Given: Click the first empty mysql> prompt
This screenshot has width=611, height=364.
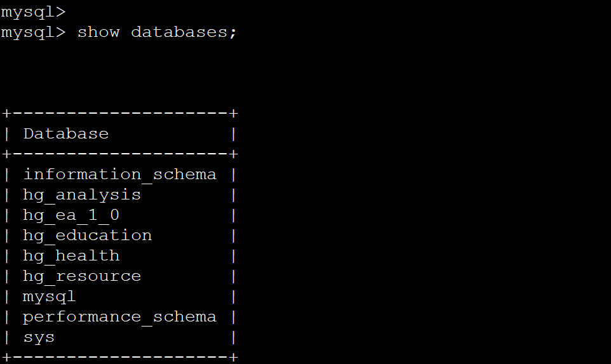Looking at the screenshot, I should coord(33,13).
